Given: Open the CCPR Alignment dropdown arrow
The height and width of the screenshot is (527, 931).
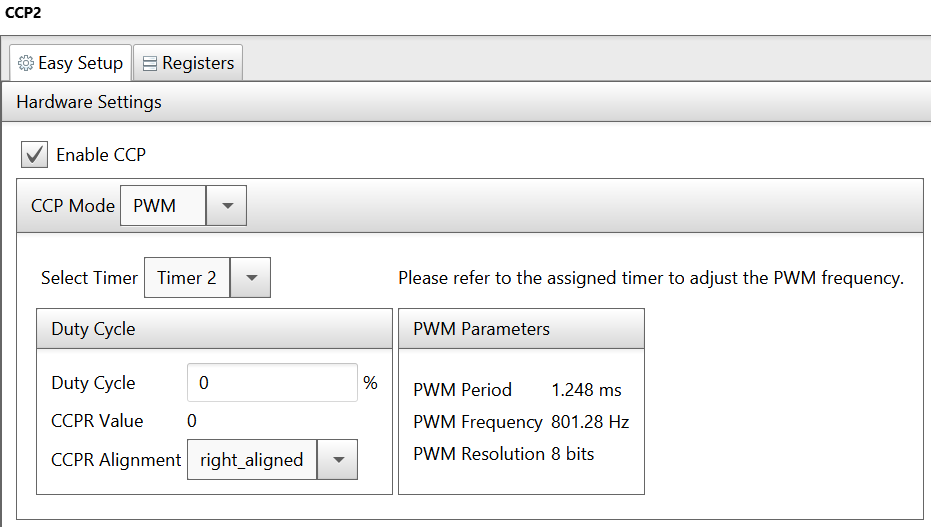Looking at the screenshot, I should click(x=338, y=459).
